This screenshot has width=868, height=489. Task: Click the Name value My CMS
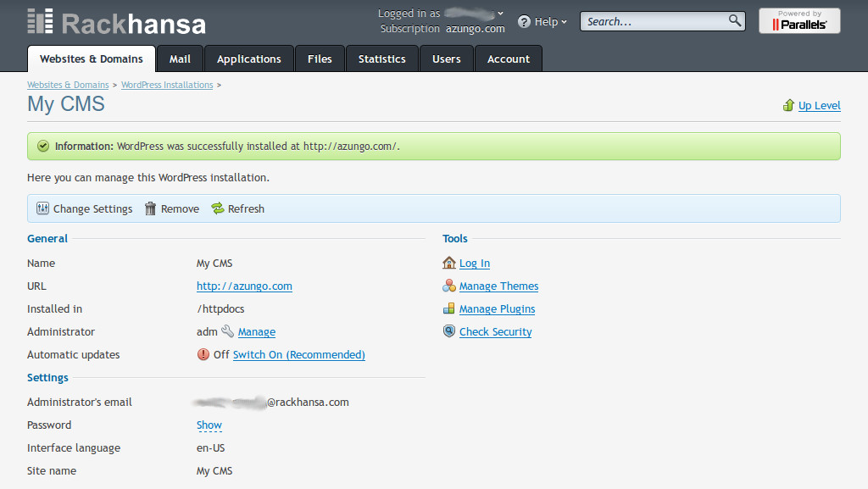(214, 264)
